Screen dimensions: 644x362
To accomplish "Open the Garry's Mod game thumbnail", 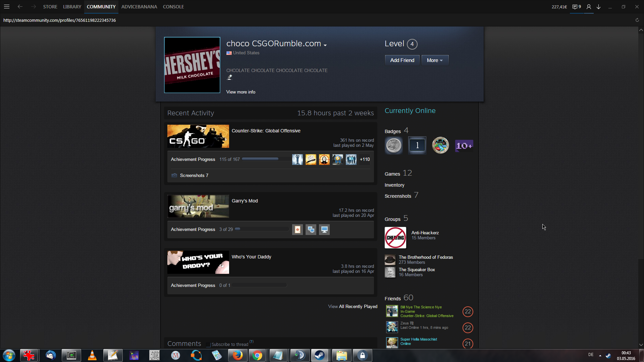I will tap(198, 206).
